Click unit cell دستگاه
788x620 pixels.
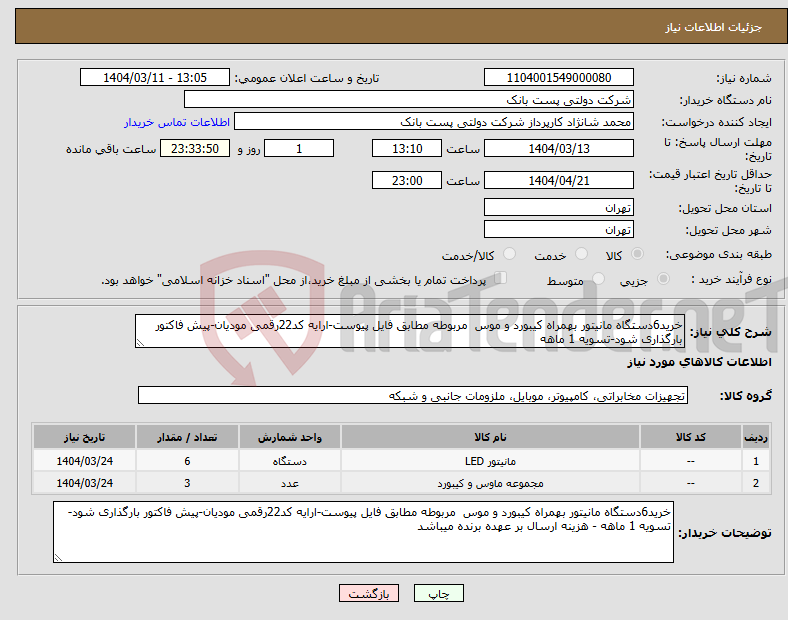(290, 461)
